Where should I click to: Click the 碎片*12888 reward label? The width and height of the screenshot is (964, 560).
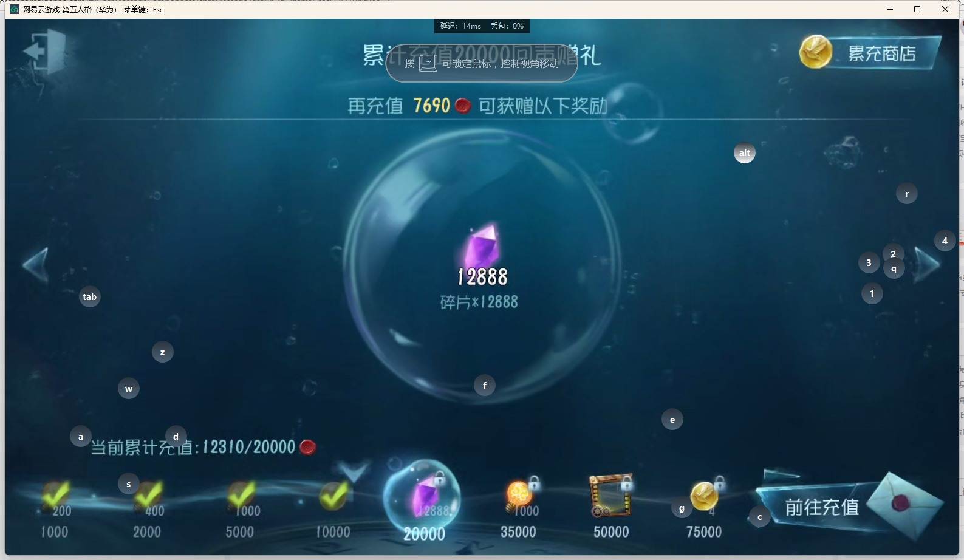click(479, 302)
